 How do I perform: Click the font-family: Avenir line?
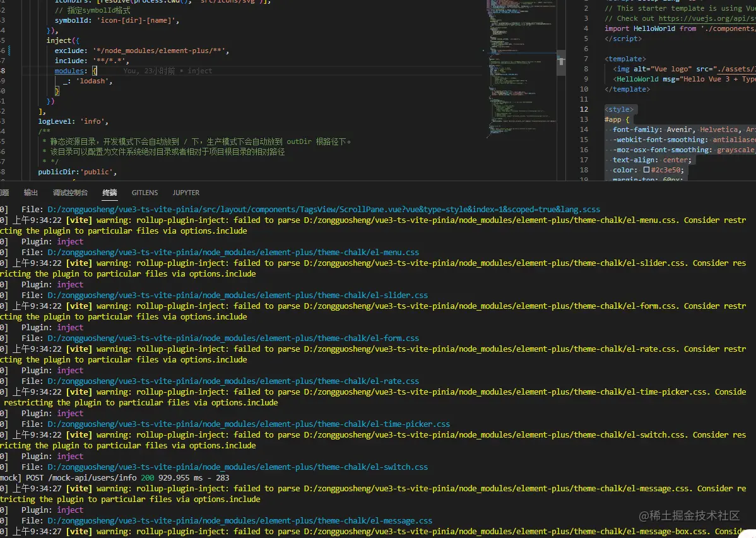(x=683, y=129)
